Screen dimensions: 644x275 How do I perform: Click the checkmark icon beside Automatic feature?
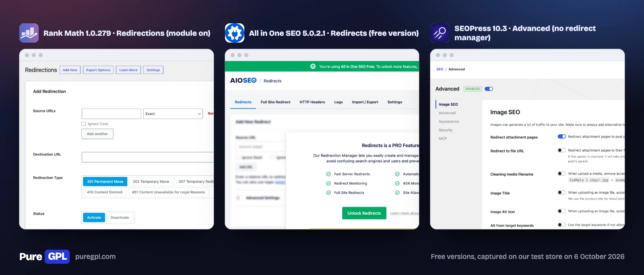397,174
